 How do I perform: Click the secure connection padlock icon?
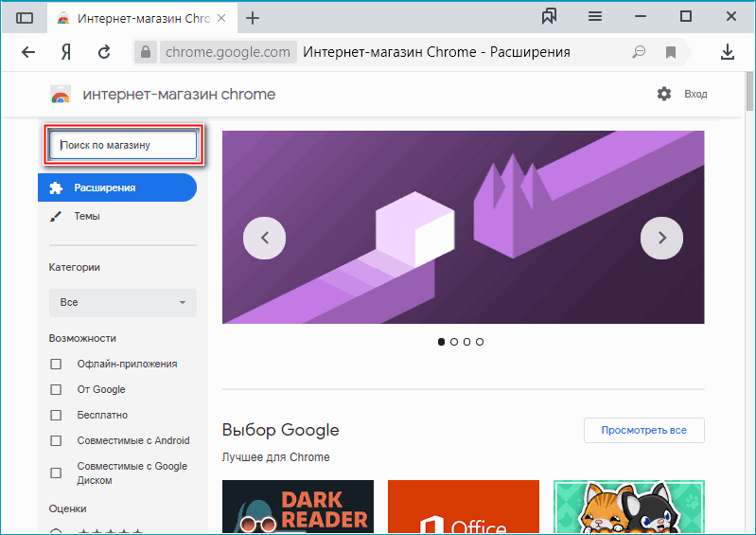(145, 52)
